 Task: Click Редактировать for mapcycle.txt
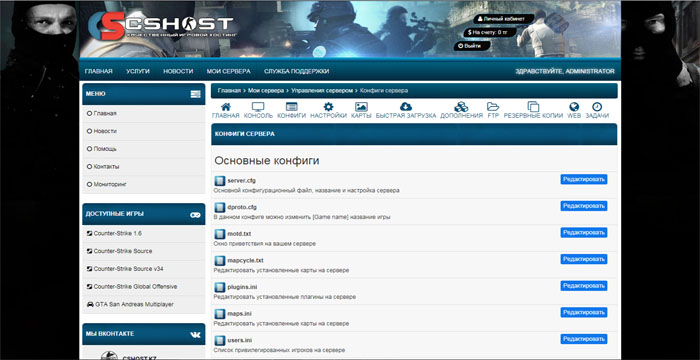(583, 259)
